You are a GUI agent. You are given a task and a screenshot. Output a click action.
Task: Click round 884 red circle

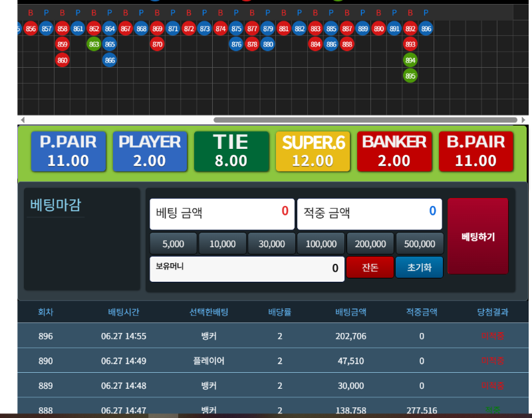tap(315, 45)
